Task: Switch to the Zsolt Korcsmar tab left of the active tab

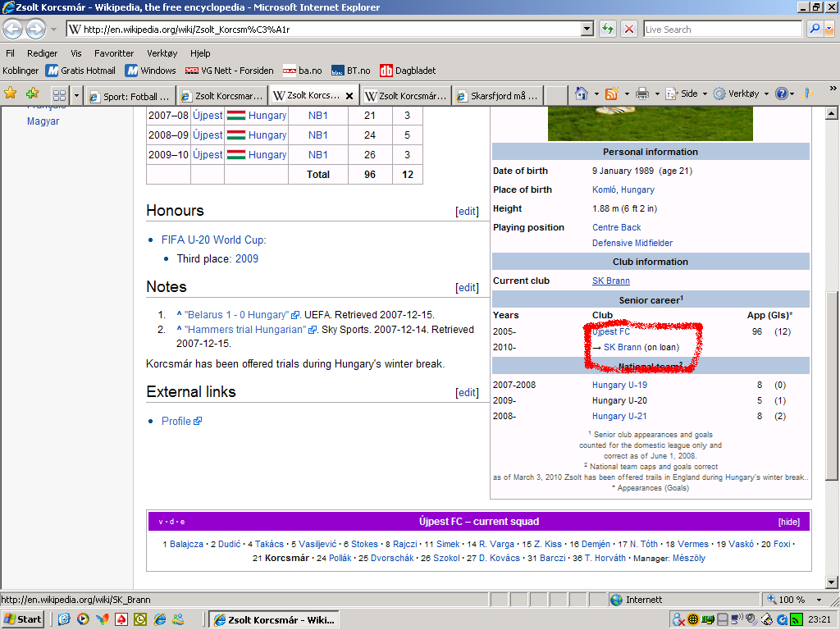Action: [x=223, y=96]
